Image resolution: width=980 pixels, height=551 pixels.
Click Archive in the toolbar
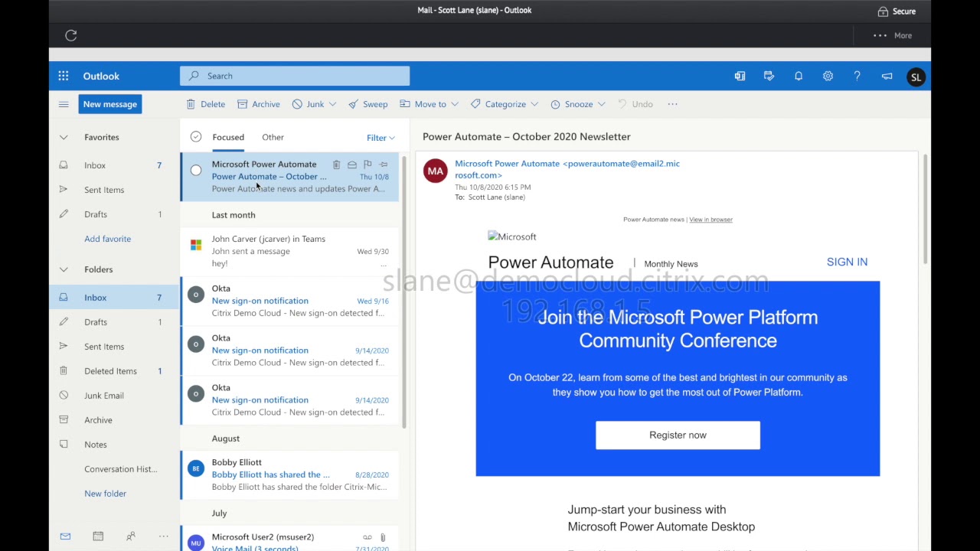(x=259, y=104)
